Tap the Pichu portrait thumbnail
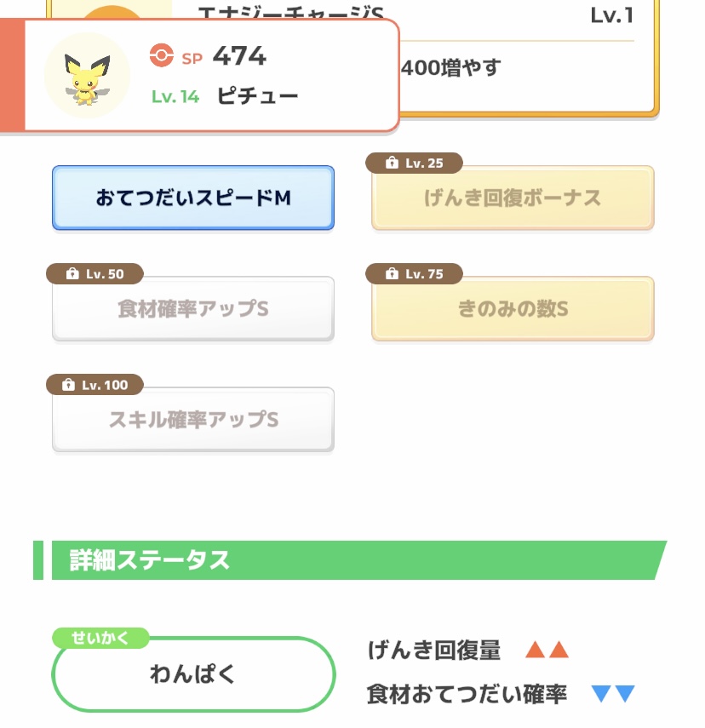705x728 pixels. coord(86,75)
